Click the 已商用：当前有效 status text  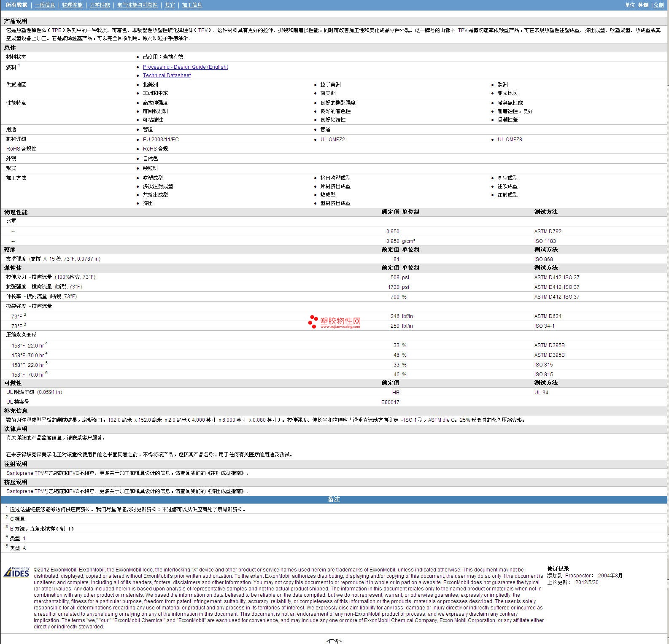point(163,57)
